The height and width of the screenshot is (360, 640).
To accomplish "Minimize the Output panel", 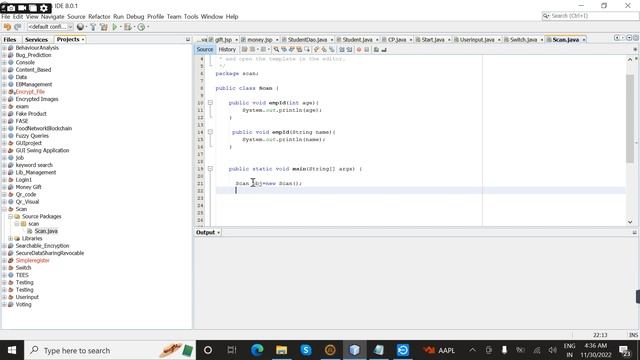I will pos(634,232).
